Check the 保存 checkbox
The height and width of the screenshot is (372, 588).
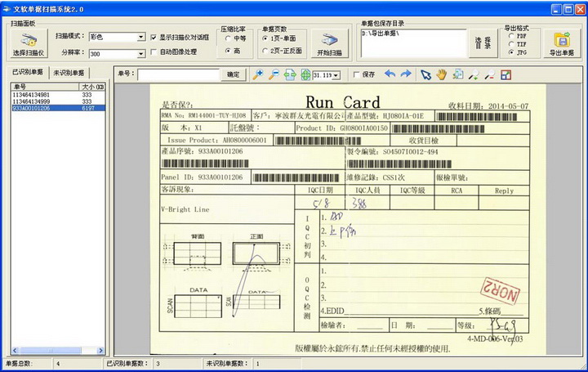point(356,74)
